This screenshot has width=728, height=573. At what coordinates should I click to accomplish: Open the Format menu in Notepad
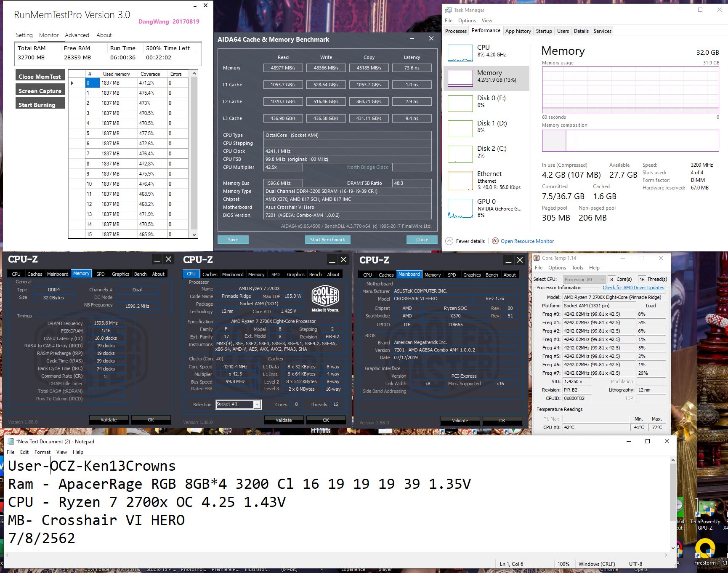point(43,452)
